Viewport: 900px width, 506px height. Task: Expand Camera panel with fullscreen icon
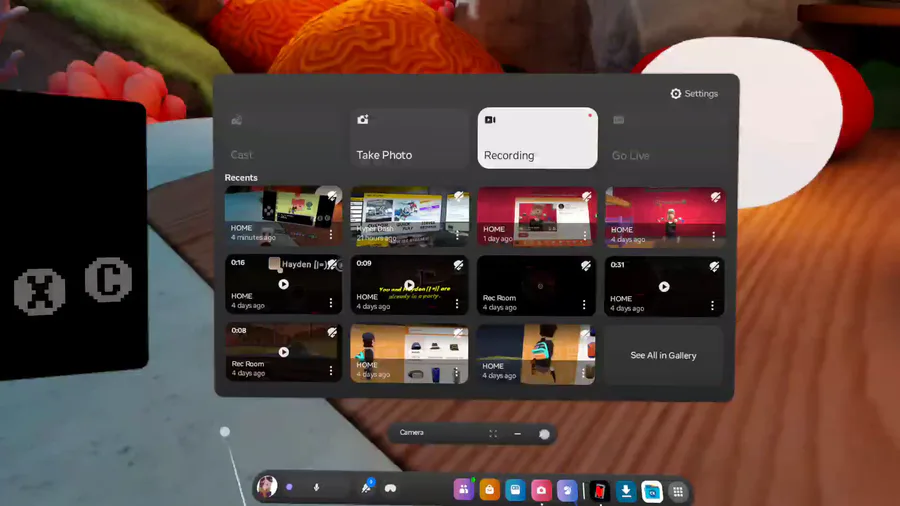pyautogui.click(x=493, y=434)
